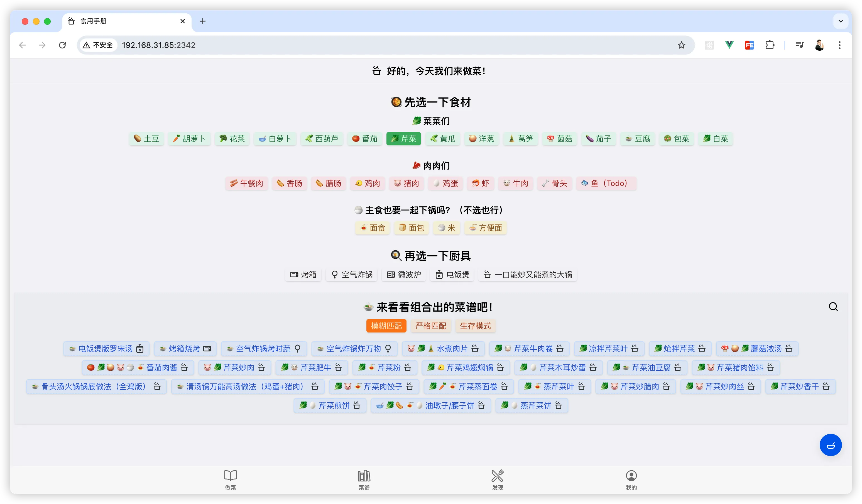This screenshot has height=504, width=862.
Task: Toggle the 胡萝卜 ingredient
Action: click(x=189, y=139)
